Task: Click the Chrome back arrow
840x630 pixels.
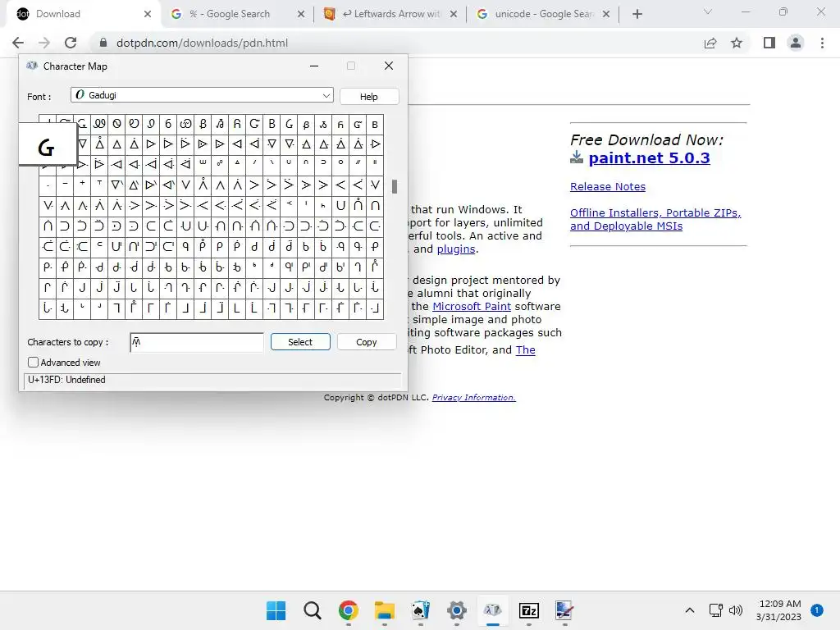Action: coord(18,43)
